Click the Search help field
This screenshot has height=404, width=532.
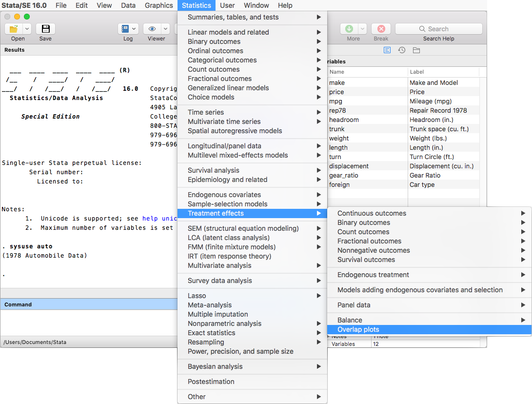[439, 29]
